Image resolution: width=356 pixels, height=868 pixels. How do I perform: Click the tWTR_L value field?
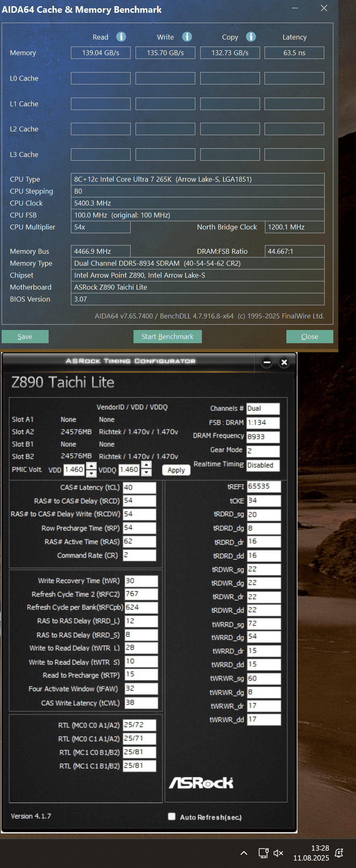(141, 648)
